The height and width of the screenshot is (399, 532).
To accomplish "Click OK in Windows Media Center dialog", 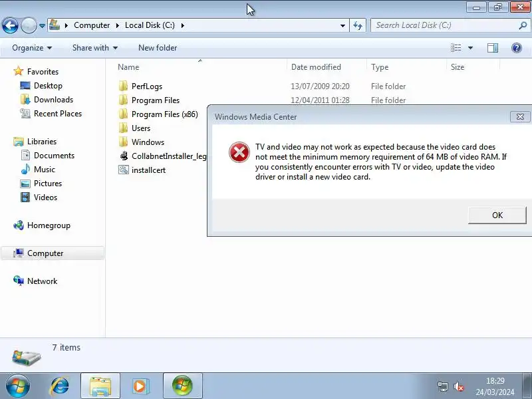I will (x=497, y=215).
